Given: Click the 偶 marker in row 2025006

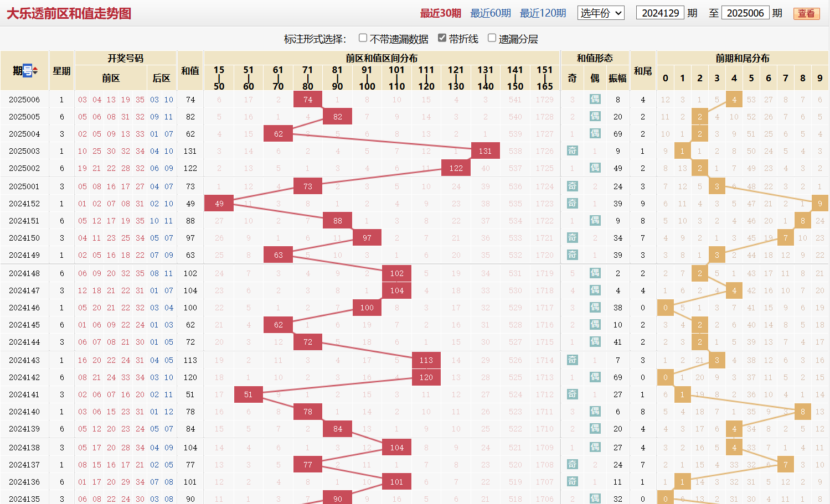Looking at the screenshot, I should [595, 100].
